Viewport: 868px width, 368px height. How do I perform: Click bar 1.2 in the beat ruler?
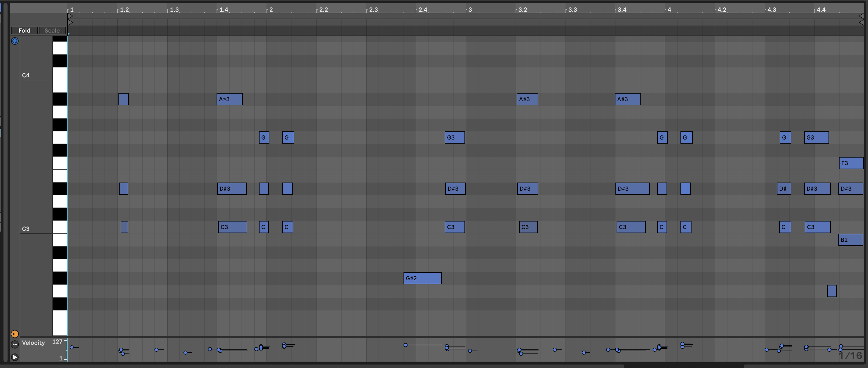pyautogui.click(x=124, y=9)
